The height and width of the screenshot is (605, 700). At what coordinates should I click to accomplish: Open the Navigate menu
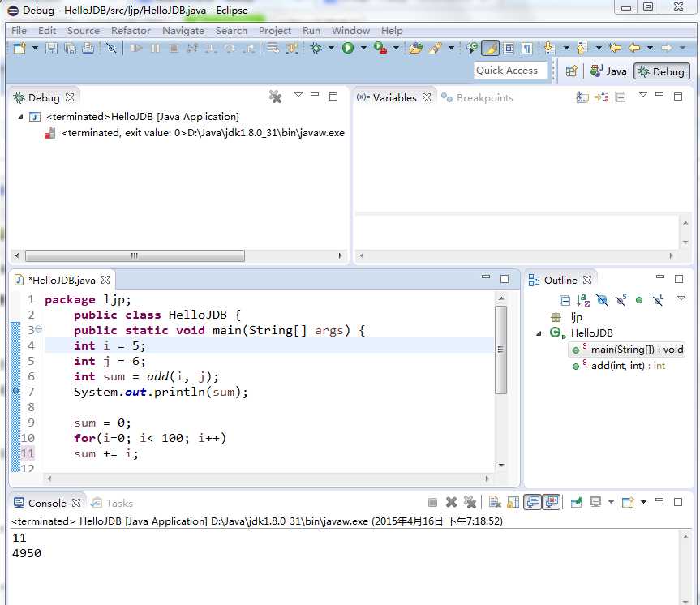[x=183, y=31]
